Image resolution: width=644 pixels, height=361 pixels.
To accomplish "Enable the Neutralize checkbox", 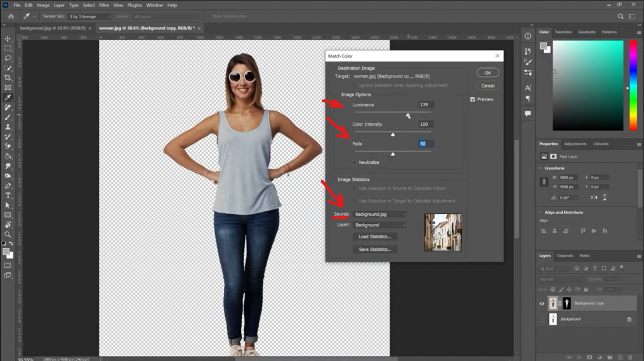I will 355,163.
